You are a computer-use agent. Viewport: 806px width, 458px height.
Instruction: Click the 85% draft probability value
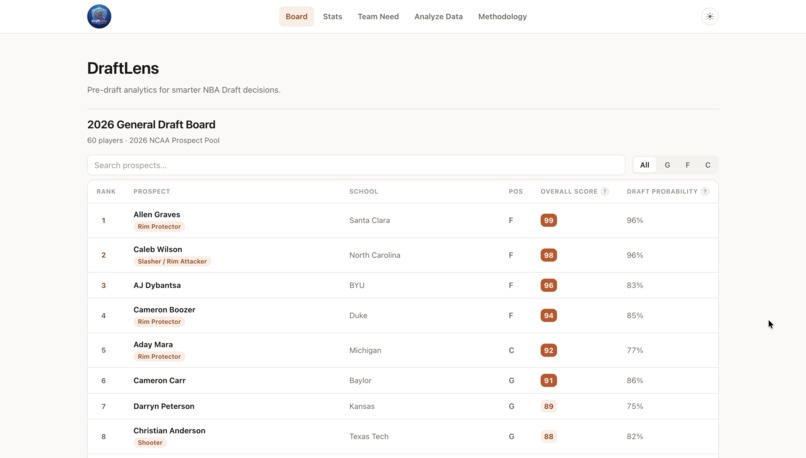coord(635,316)
